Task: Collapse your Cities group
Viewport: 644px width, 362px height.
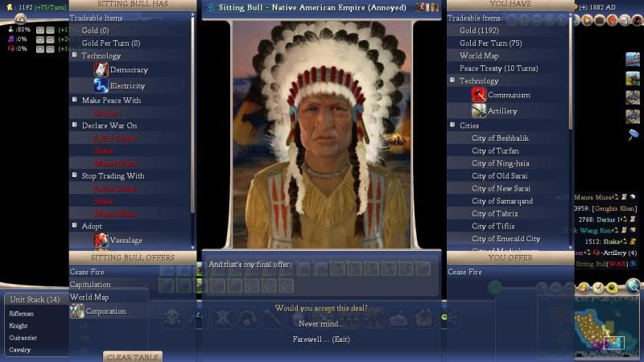Action: pos(452,125)
